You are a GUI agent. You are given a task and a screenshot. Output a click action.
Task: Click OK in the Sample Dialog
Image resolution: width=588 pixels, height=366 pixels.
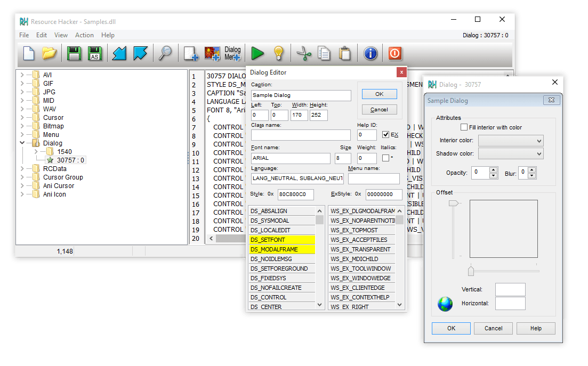click(451, 328)
